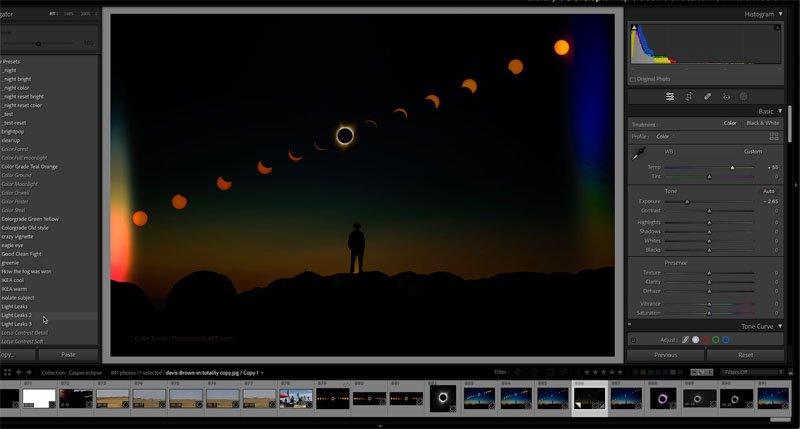Apply the Light Leaks 2 preset
The height and width of the screenshot is (429, 800).
pos(16,315)
